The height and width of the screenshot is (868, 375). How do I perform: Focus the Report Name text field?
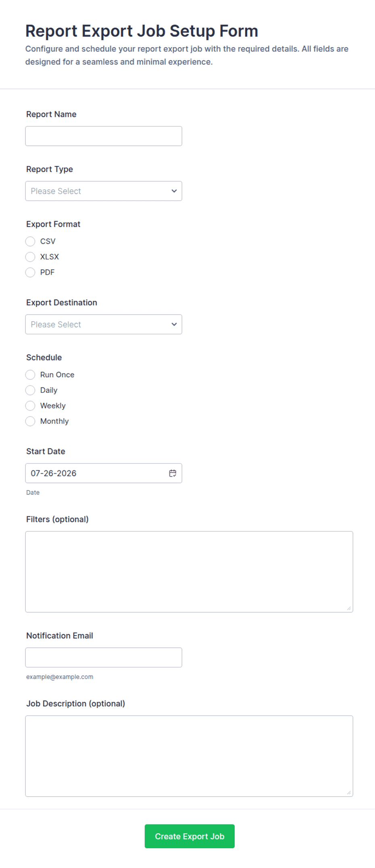[104, 136]
